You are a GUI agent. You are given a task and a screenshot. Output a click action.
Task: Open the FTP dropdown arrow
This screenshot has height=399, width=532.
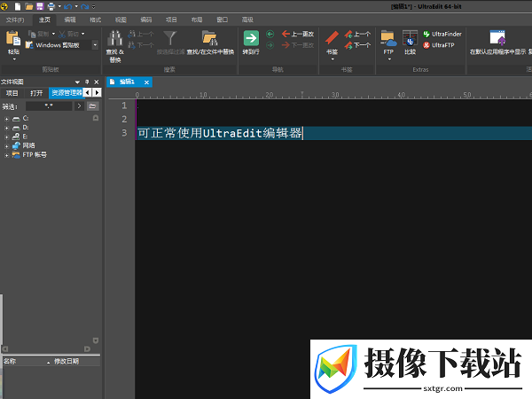(389, 59)
